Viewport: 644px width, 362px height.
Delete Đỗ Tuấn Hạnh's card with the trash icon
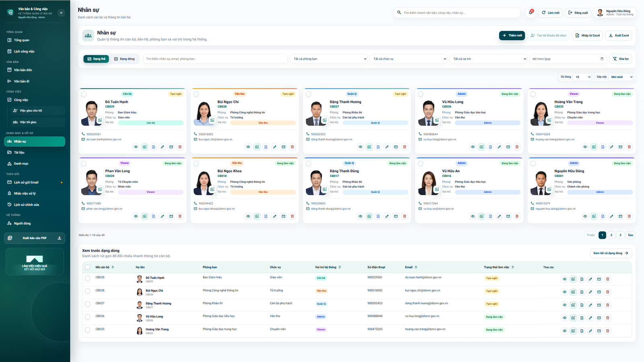pyautogui.click(x=180, y=147)
